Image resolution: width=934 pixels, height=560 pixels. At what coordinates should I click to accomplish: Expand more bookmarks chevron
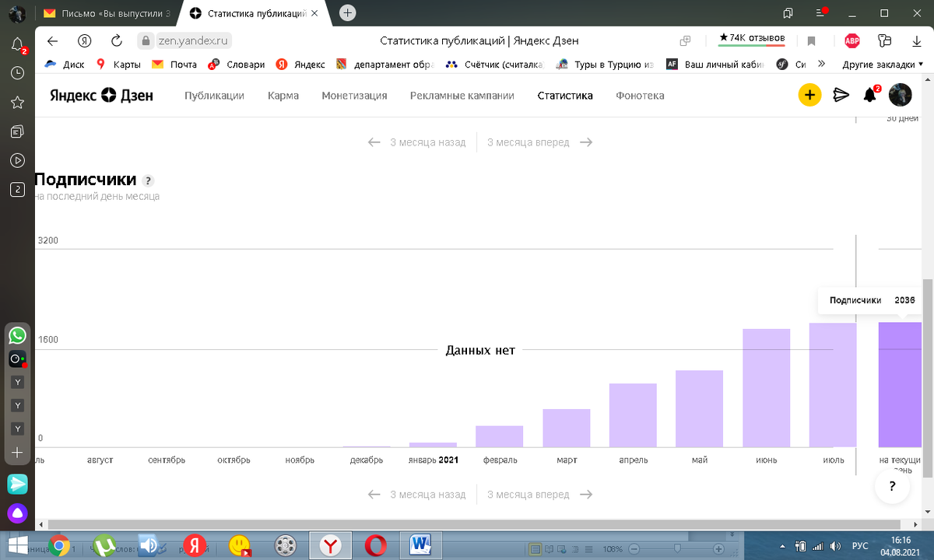click(821, 65)
